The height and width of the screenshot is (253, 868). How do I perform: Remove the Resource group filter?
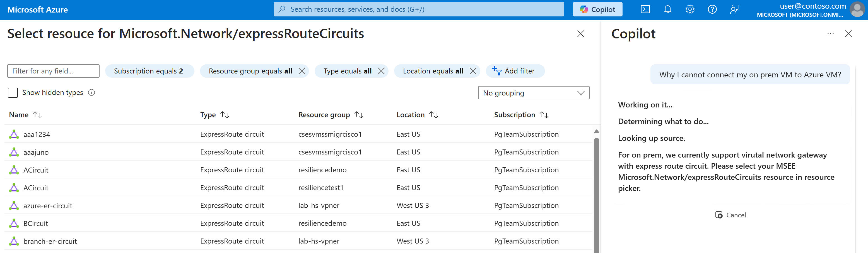[302, 71]
